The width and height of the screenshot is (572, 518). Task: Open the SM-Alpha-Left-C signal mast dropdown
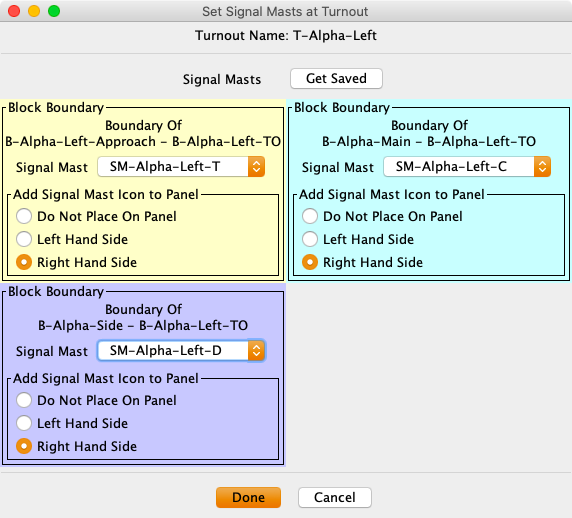[467, 167]
